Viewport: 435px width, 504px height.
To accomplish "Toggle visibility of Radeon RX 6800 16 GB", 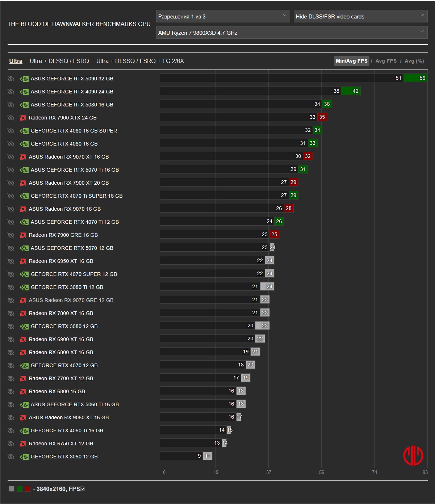I will 11,391.
